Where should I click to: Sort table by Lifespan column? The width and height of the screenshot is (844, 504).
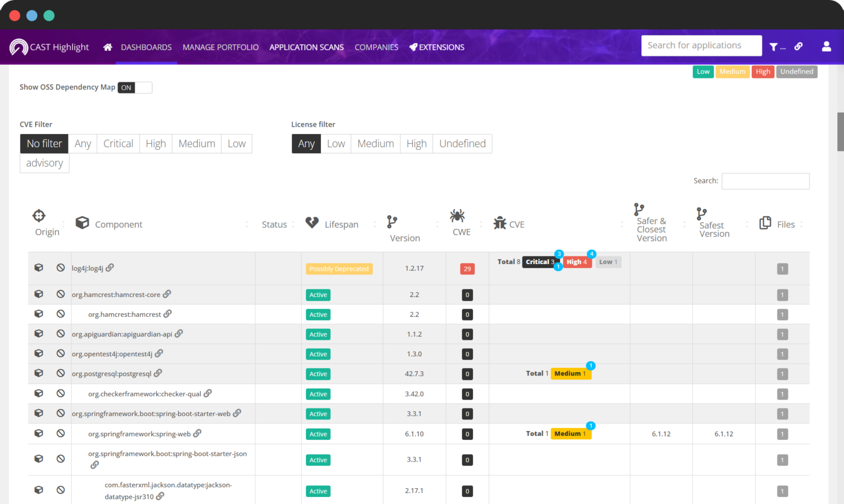coord(341,225)
